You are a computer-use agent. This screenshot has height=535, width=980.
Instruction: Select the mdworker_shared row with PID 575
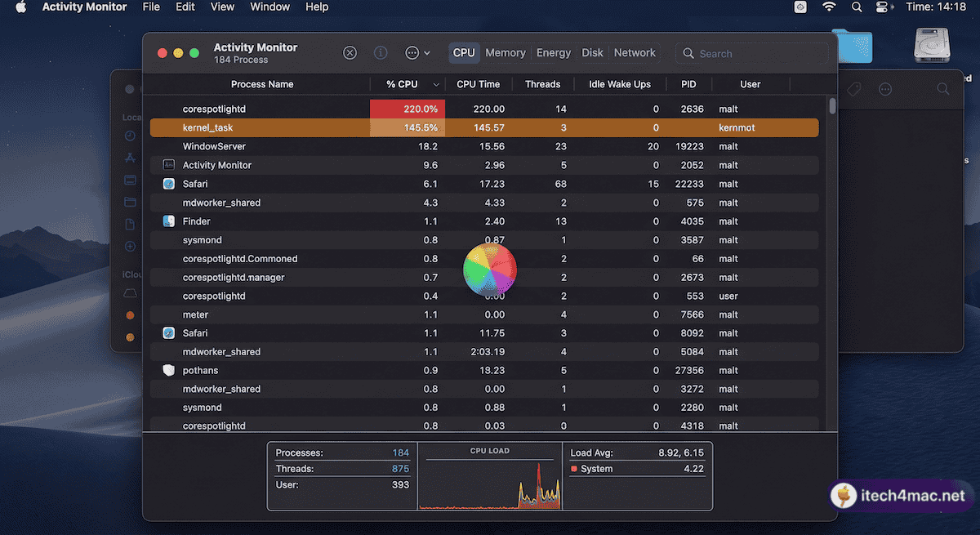click(x=484, y=203)
